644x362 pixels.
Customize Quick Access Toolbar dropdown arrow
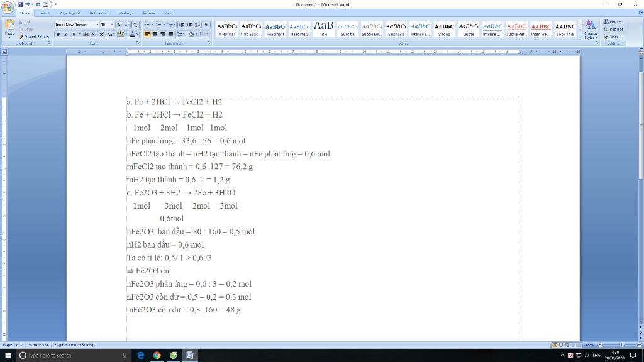click(x=55, y=4)
